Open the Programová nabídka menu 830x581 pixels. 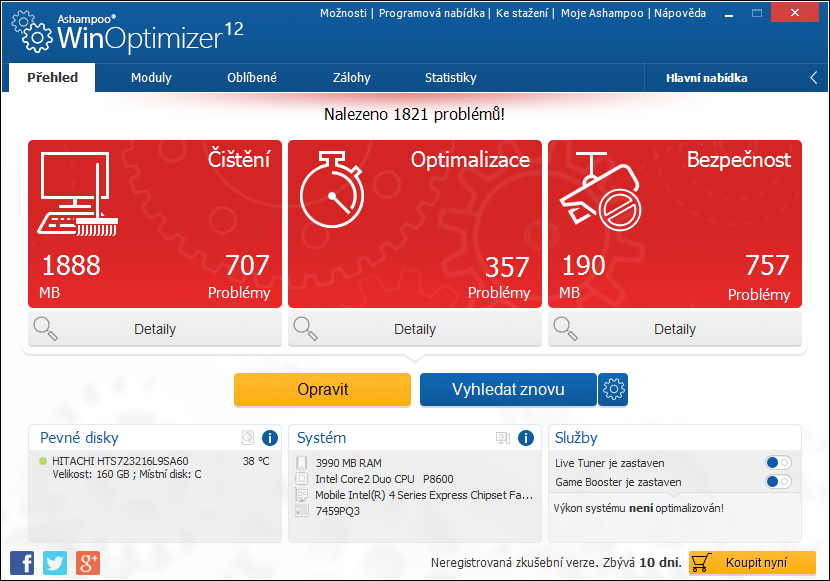point(431,13)
